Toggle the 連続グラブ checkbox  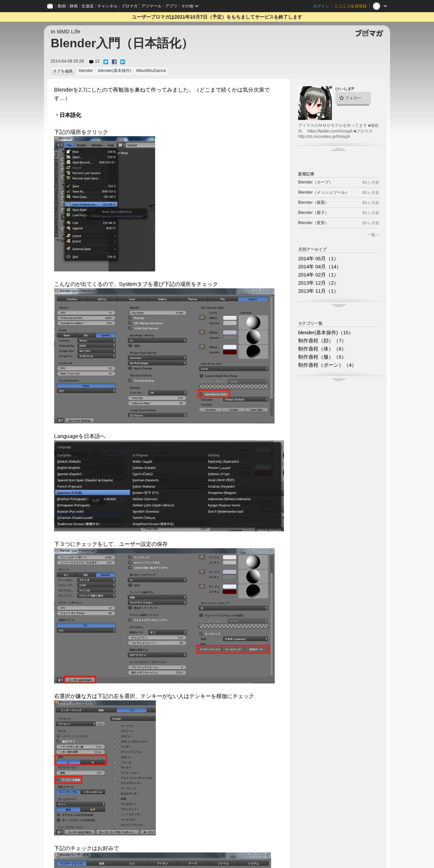pyautogui.click(x=58, y=741)
